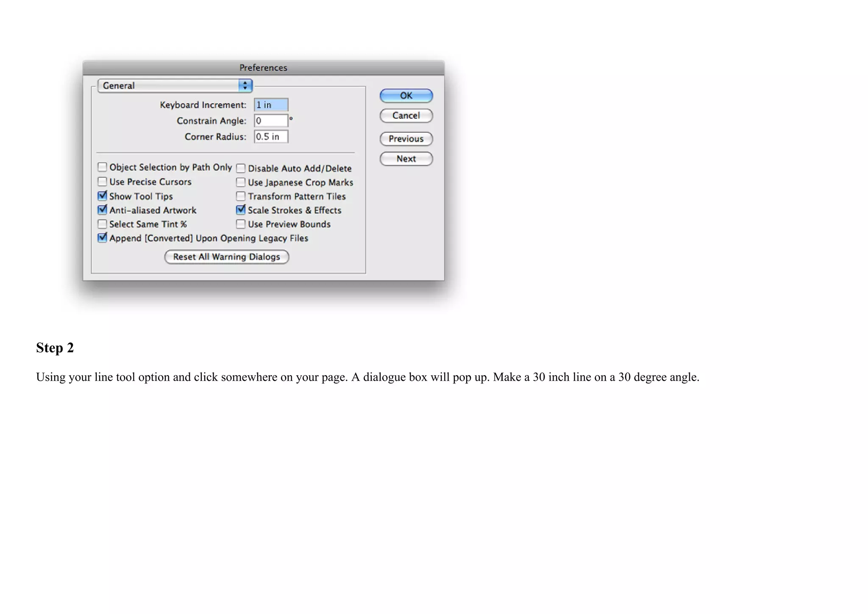Enable Transform Pattern Tiles checkbox

(x=241, y=196)
